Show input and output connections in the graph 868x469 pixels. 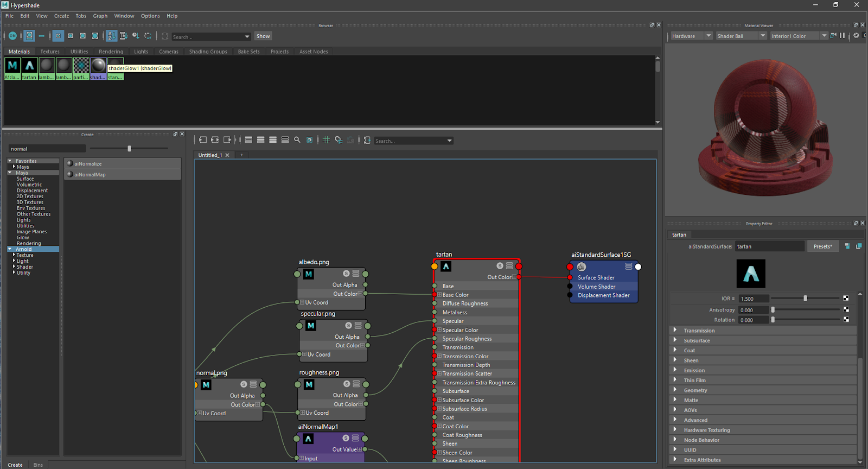coord(215,140)
